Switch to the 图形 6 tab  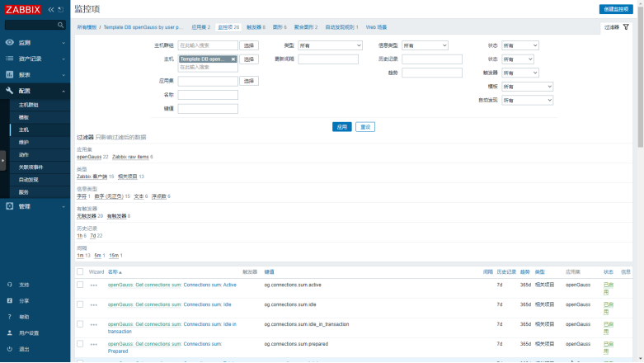(280, 27)
